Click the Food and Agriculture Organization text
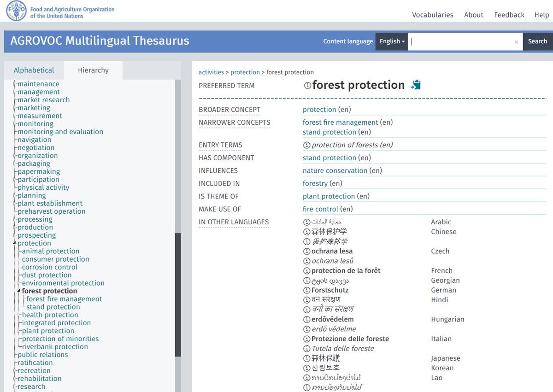Image resolution: width=553 pixels, height=392 pixels. point(72,12)
